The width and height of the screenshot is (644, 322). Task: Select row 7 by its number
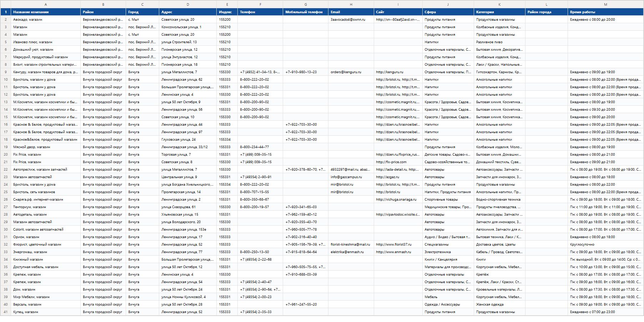pyautogui.click(x=5, y=57)
